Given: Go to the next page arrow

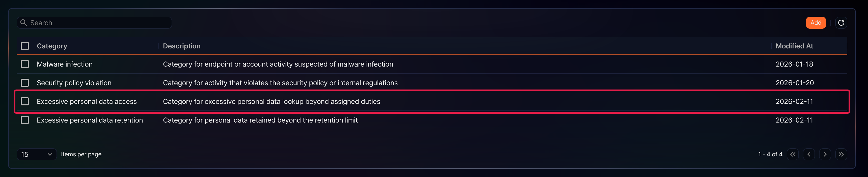Looking at the screenshot, I should [x=825, y=154].
